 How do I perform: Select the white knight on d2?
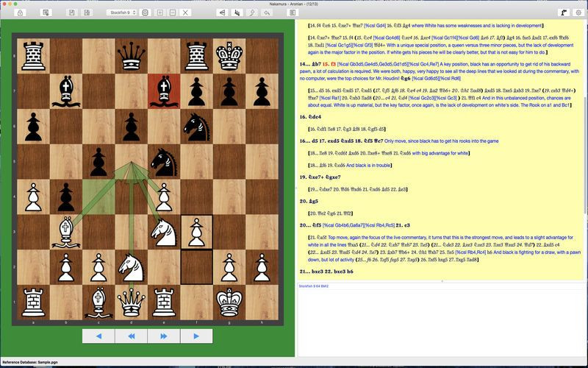click(x=132, y=267)
